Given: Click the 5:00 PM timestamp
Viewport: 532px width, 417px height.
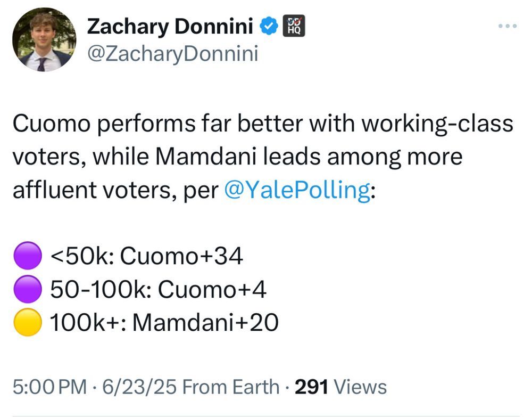Looking at the screenshot, I should 50,387.
